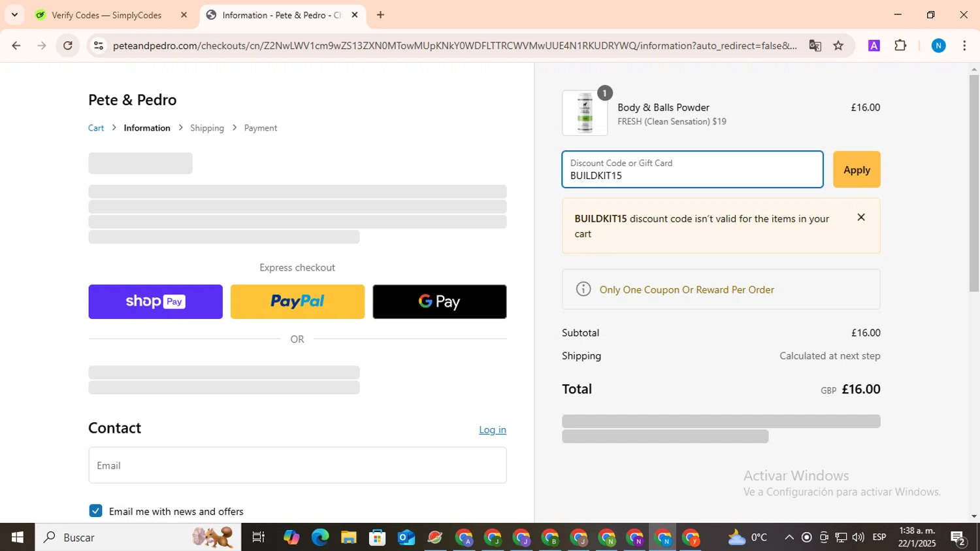This screenshot has height=551, width=980.
Task: Open the purple A extension icon
Action: [x=874, y=45]
